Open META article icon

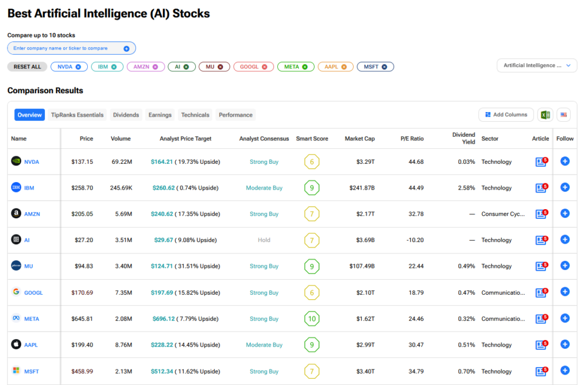541,318
